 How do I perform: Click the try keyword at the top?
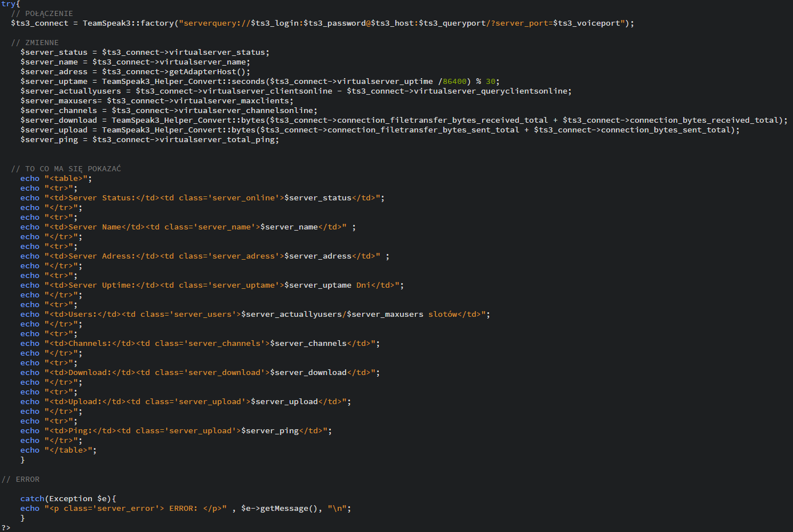[9, 4]
